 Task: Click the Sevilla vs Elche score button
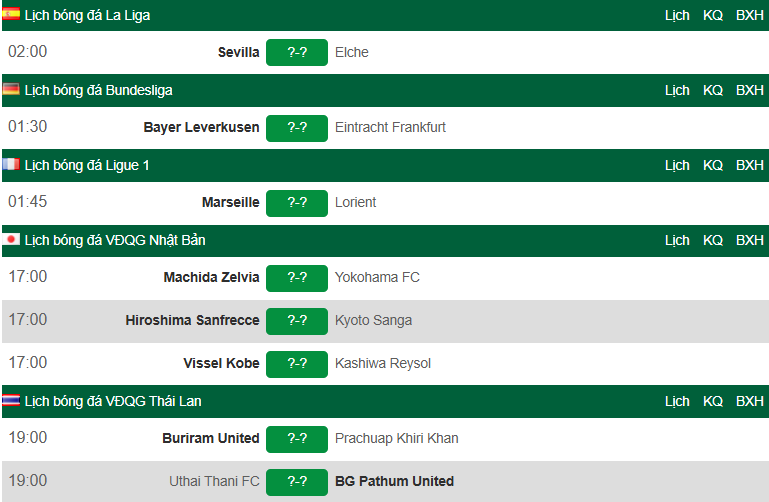coord(297,52)
